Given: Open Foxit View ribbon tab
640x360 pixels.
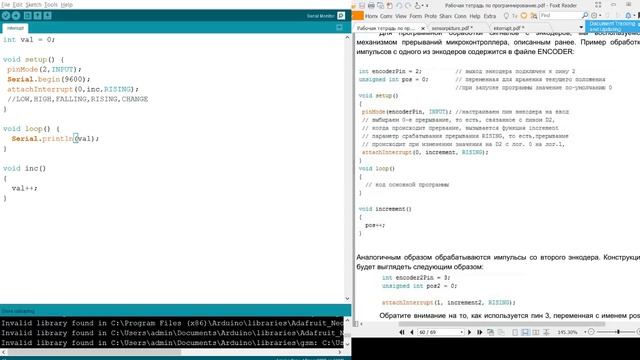Looking at the screenshot, I should pyautogui.click(x=401, y=16).
